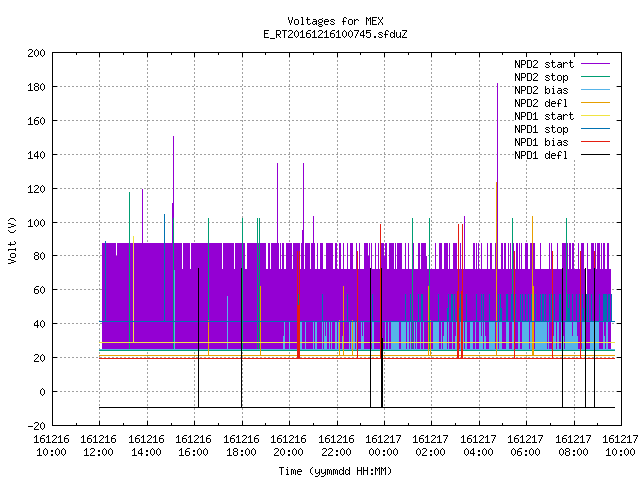Viewport: 640px width, 480px height.
Task: Select the NPD1 start legend label
Action: (x=544, y=116)
